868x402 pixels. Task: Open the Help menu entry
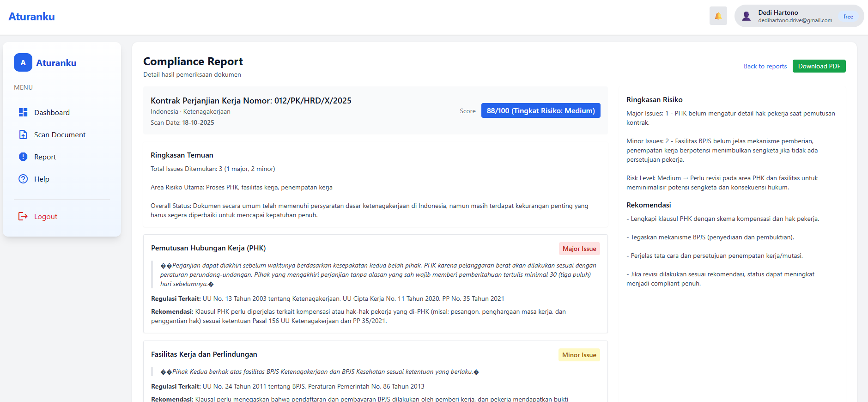[x=42, y=179]
